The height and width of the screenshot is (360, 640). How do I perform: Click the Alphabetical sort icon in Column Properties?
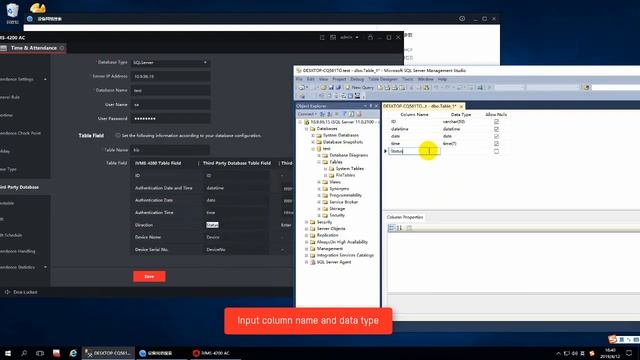click(x=400, y=228)
